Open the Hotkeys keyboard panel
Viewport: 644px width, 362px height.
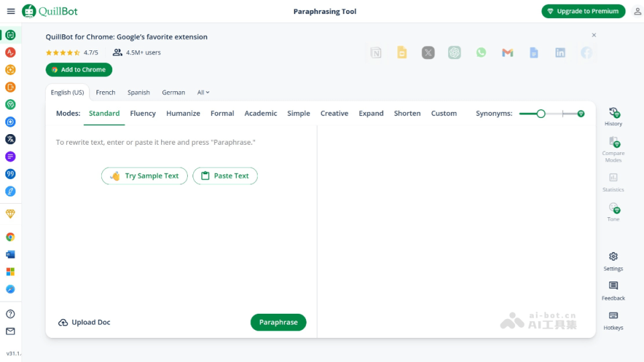[x=613, y=320]
